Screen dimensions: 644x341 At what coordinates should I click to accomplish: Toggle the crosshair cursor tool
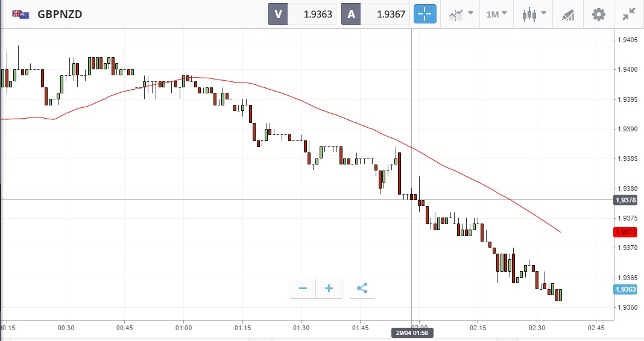[x=425, y=14]
